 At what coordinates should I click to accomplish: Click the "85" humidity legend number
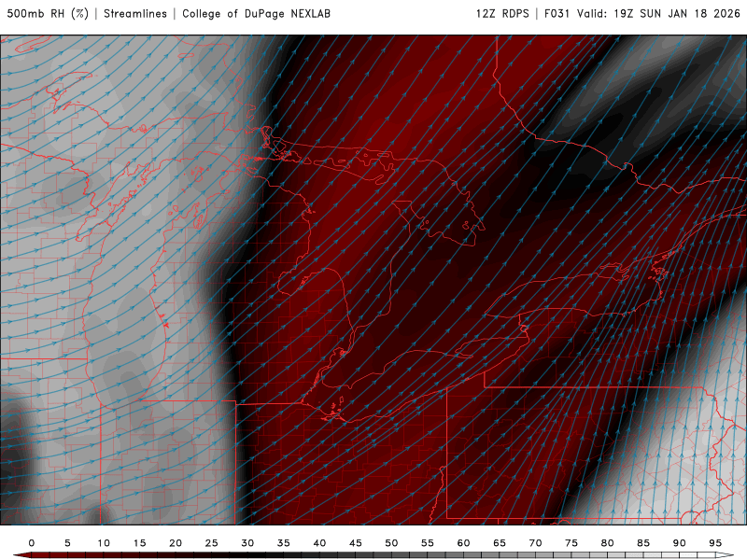point(643,543)
